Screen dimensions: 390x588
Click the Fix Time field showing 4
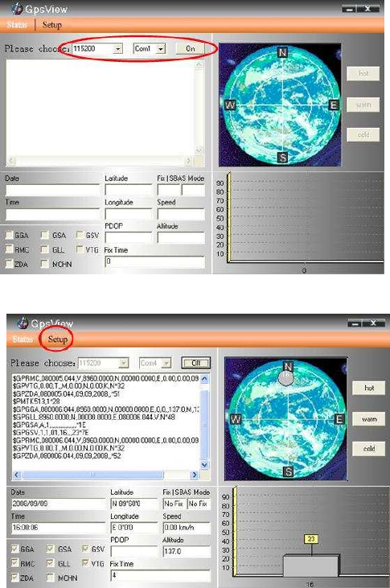click(160, 575)
